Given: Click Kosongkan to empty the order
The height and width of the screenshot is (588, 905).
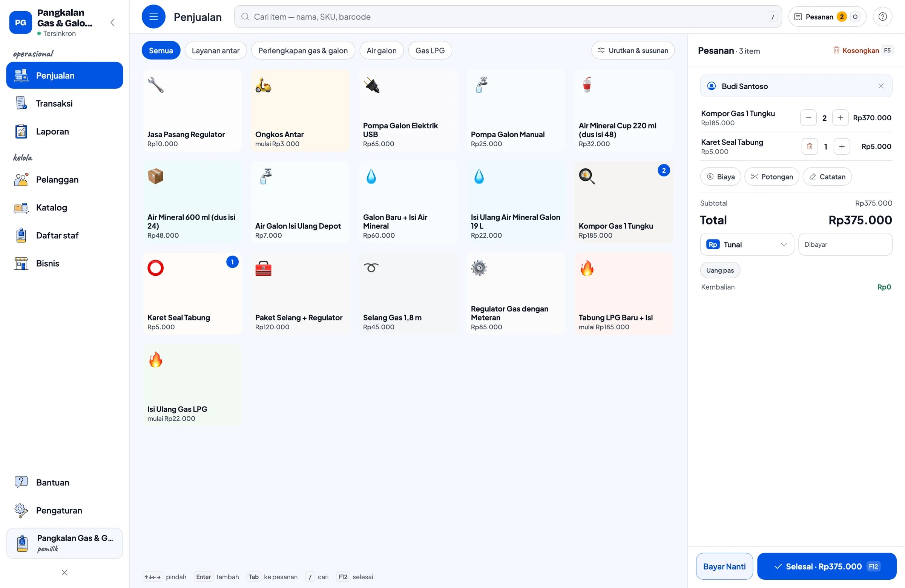Looking at the screenshot, I should [x=863, y=50].
